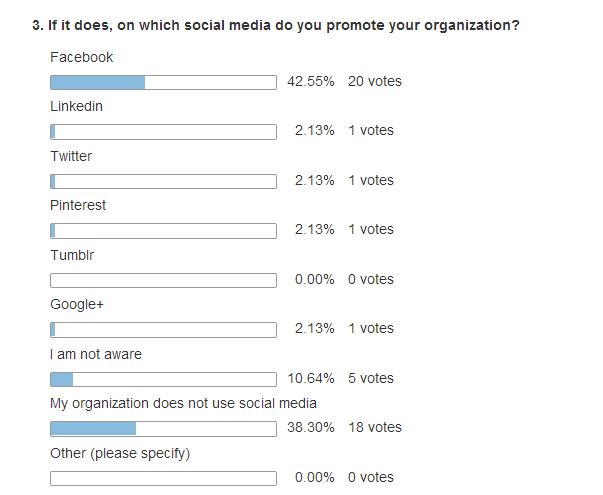This screenshot has width=603, height=495.
Task: Click the 'Other (please specify)' label
Action: coord(120,453)
